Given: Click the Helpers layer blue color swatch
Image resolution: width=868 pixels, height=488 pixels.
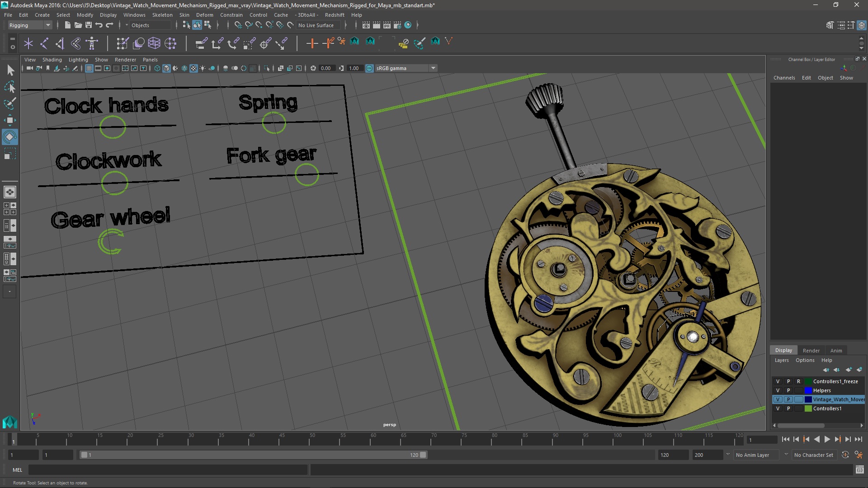Looking at the screenshot, I should [808, 390].
